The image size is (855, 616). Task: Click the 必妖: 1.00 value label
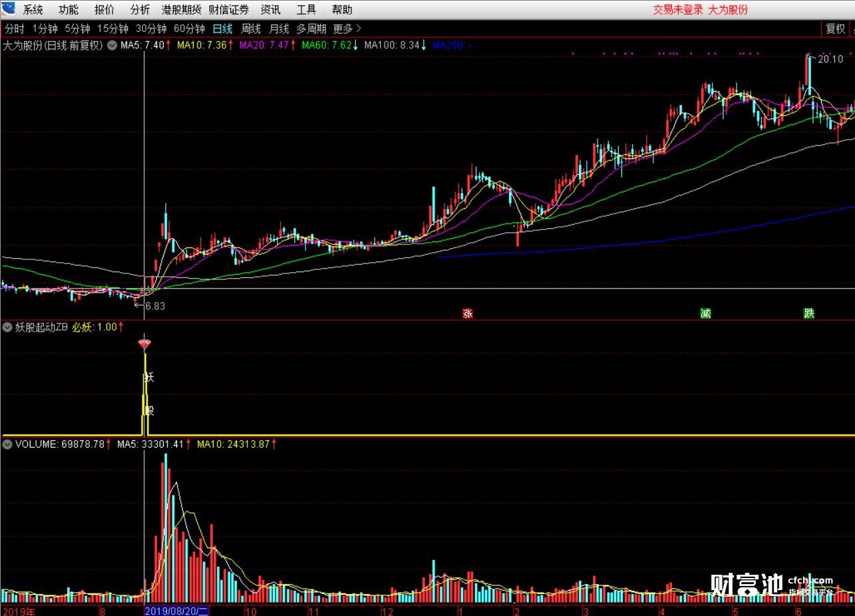pyautogui.click(x=98, y=327)
